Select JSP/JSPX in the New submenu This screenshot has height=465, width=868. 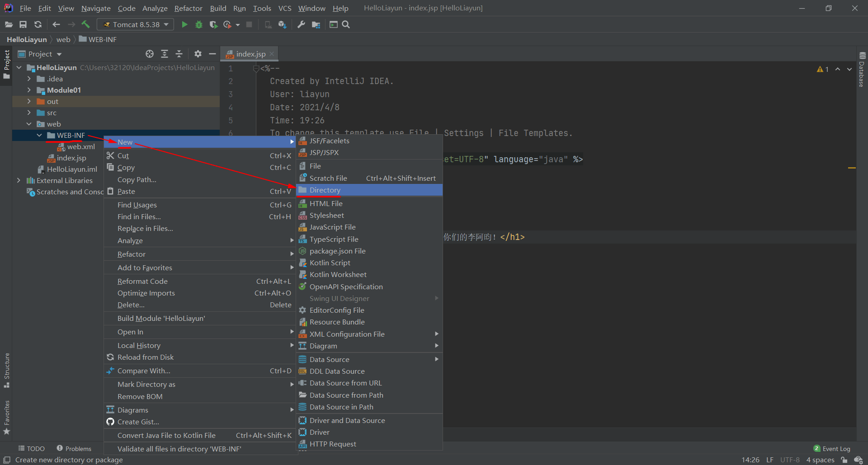pyautogui.click(x=369, y=152)
